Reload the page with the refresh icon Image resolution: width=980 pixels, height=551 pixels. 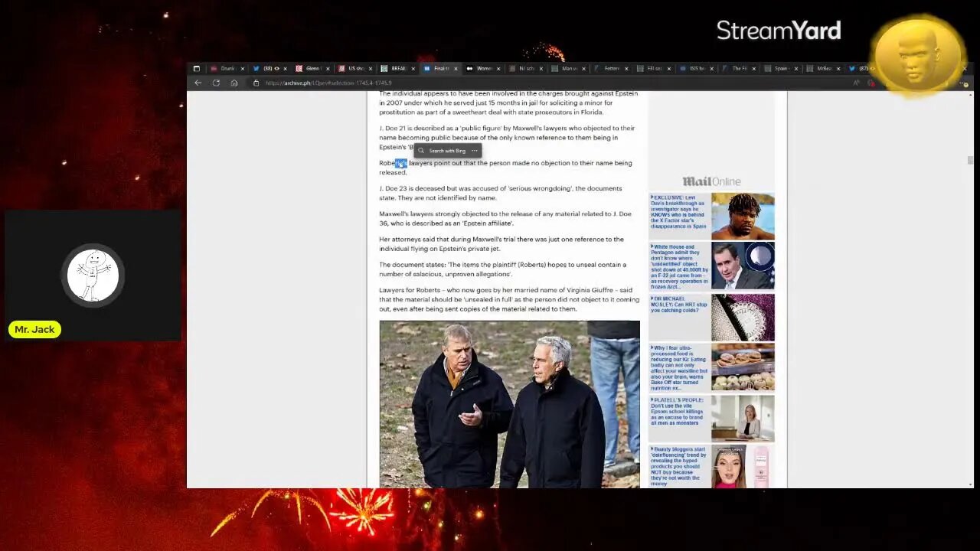[x=216, y=83]
